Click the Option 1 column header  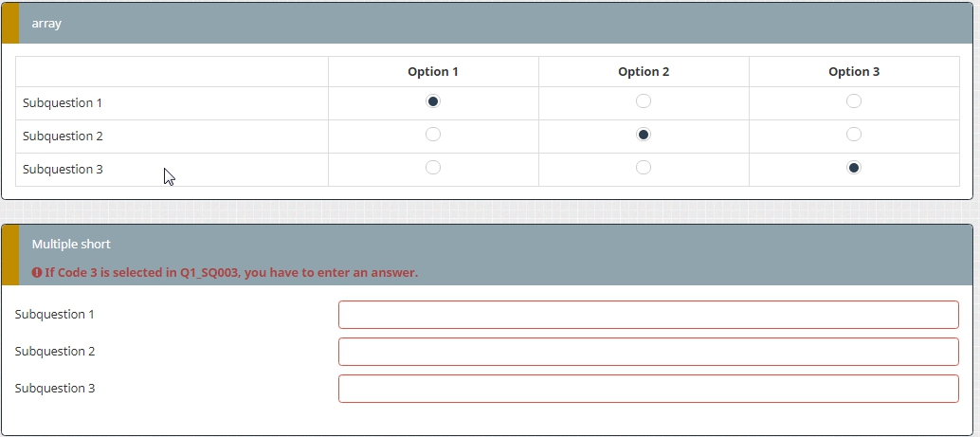click(x=433, y=72)
